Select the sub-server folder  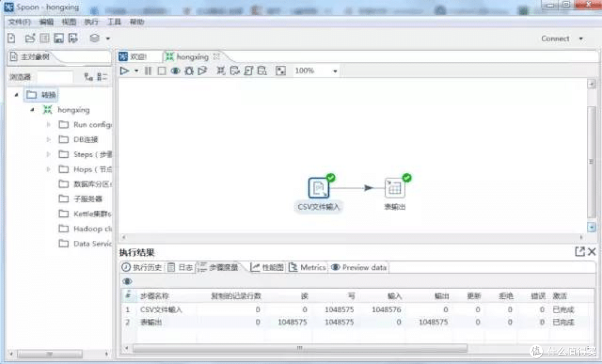point(80,198)
